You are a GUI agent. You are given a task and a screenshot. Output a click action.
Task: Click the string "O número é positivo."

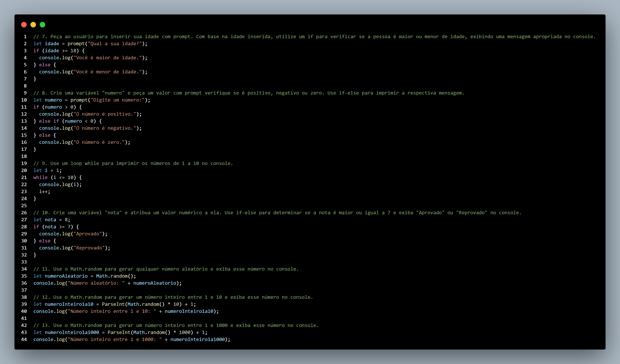(105, 114)
